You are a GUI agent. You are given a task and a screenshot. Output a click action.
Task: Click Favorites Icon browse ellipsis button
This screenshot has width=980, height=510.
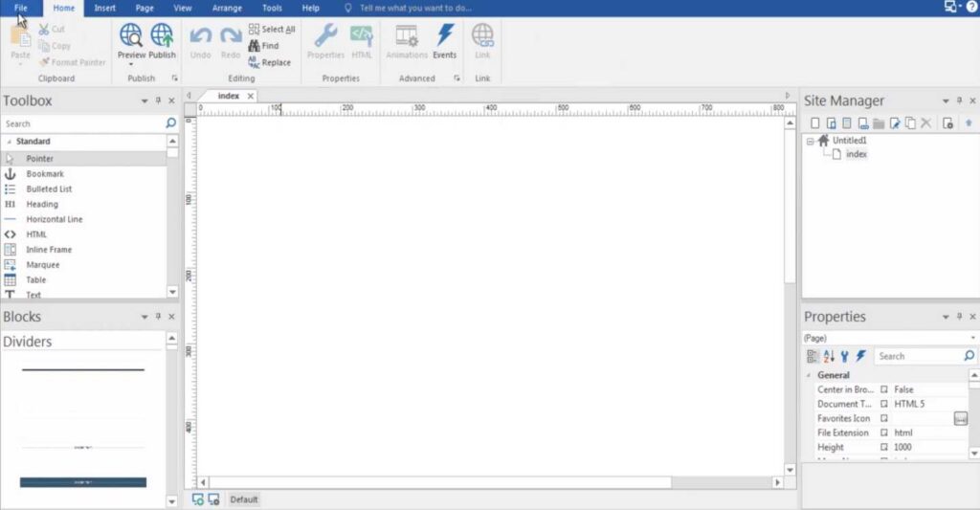click(961, 419)
